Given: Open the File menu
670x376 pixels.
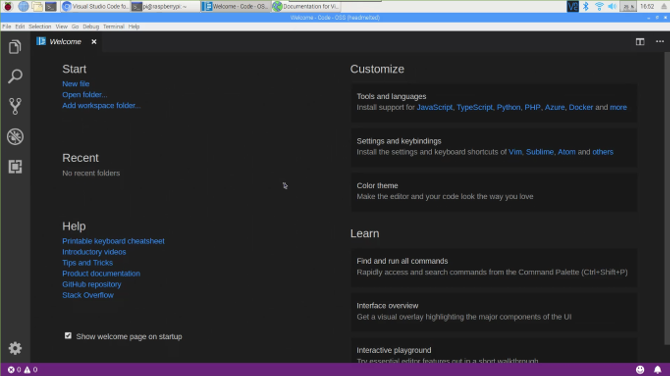Looking at the screenshot, I should tap(6, 26).
